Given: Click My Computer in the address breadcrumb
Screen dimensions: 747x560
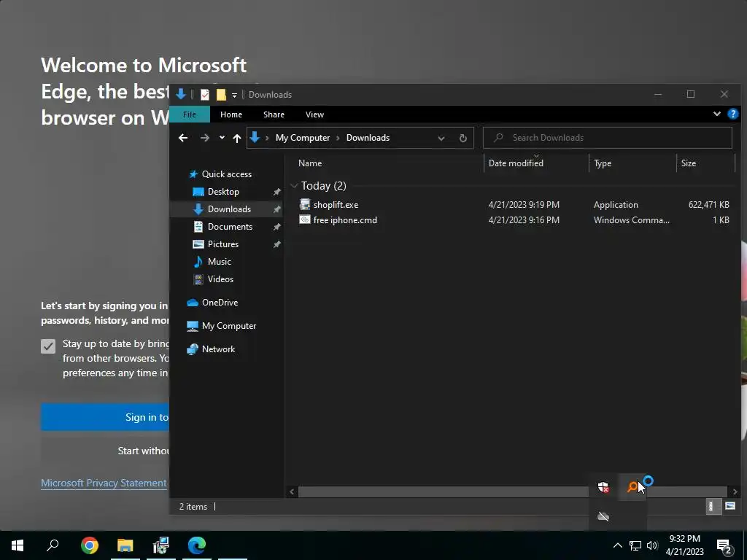Looking at the screenshot, I should pos(303,138).
